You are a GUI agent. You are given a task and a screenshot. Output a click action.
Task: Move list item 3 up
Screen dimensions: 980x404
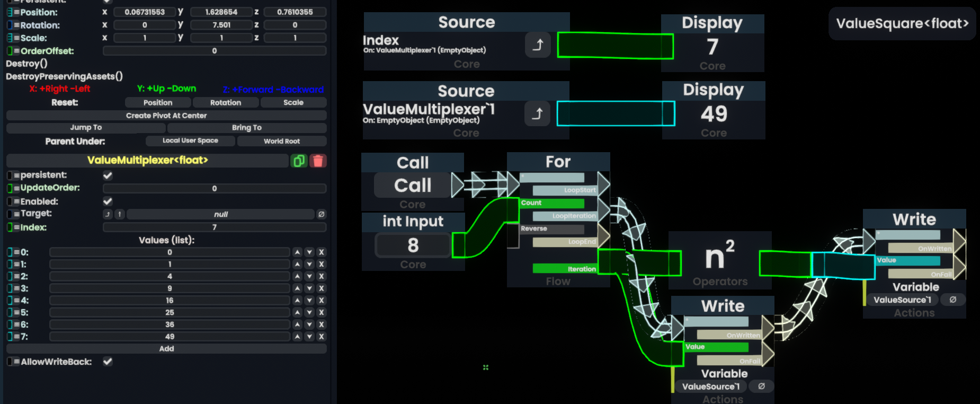[x=297, y=288]
